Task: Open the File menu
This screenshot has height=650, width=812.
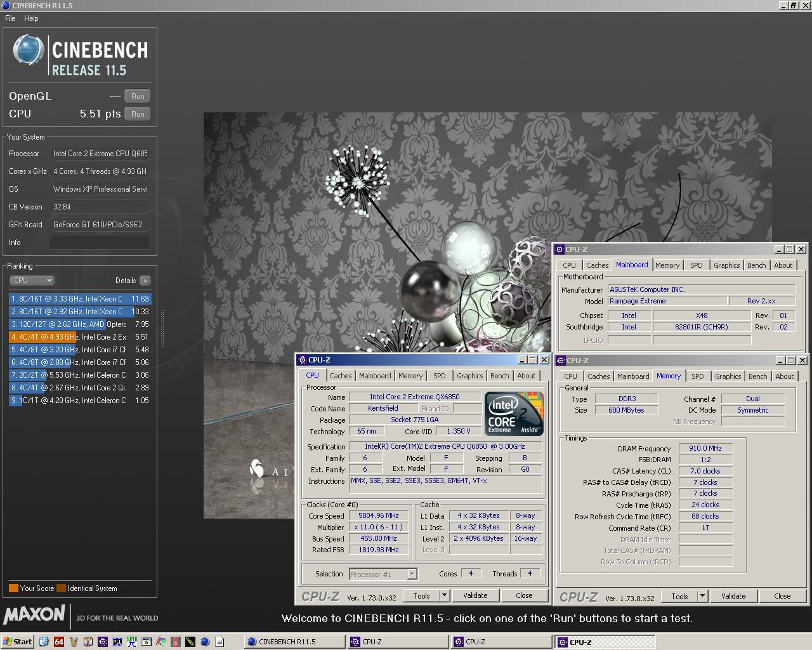Action: pos(10,18)
